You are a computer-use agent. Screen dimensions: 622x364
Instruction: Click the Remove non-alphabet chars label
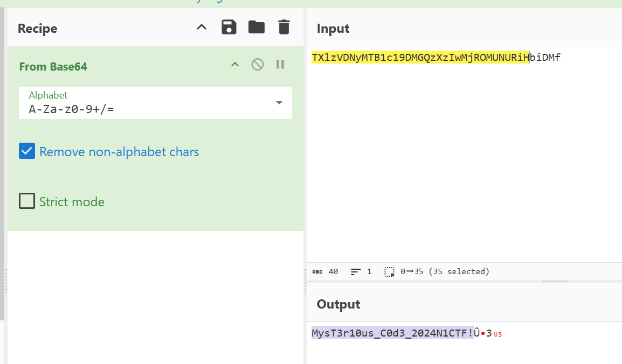click(119, 152)
